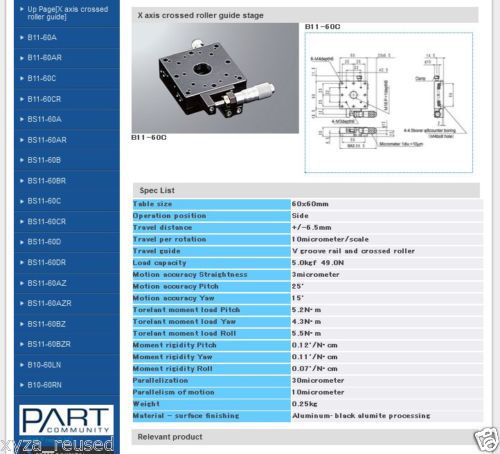Go to BS11-60BR sidebar entry

coord(47,181)
